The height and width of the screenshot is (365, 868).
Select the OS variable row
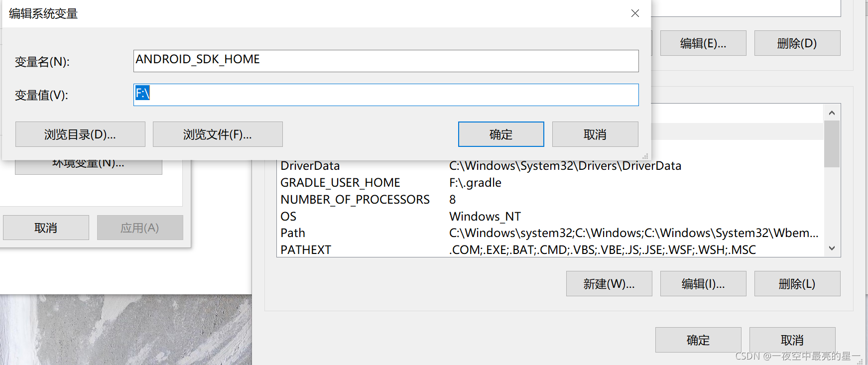click(x=550, y=217)
